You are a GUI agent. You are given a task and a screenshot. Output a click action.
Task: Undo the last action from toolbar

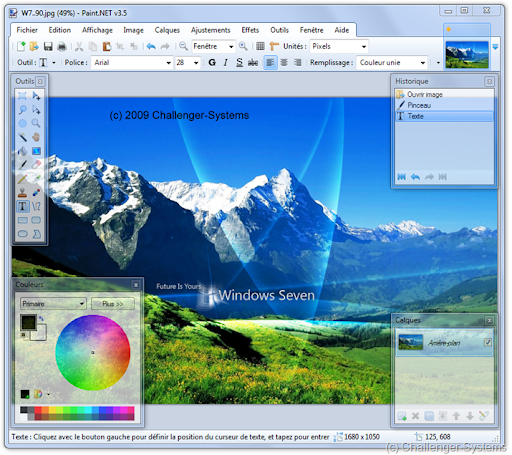[151, 46]
